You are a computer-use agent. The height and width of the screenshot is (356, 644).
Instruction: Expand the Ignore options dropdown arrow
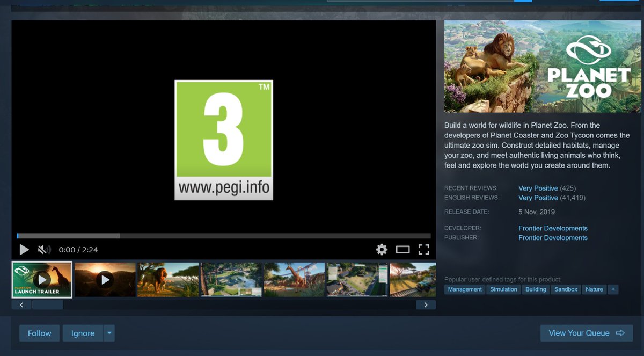point(109,333)
